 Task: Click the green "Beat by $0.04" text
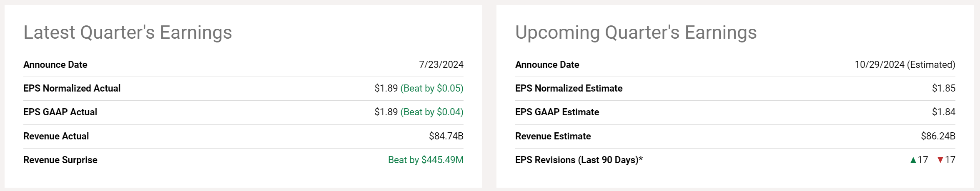pyautogui.click(x=432, y=112)
